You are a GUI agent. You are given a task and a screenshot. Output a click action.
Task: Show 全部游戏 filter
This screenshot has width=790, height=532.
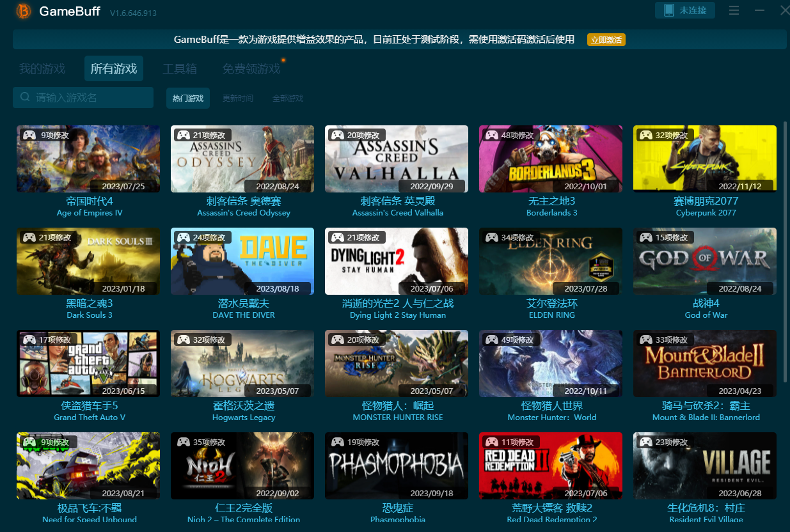click(288, 98)
